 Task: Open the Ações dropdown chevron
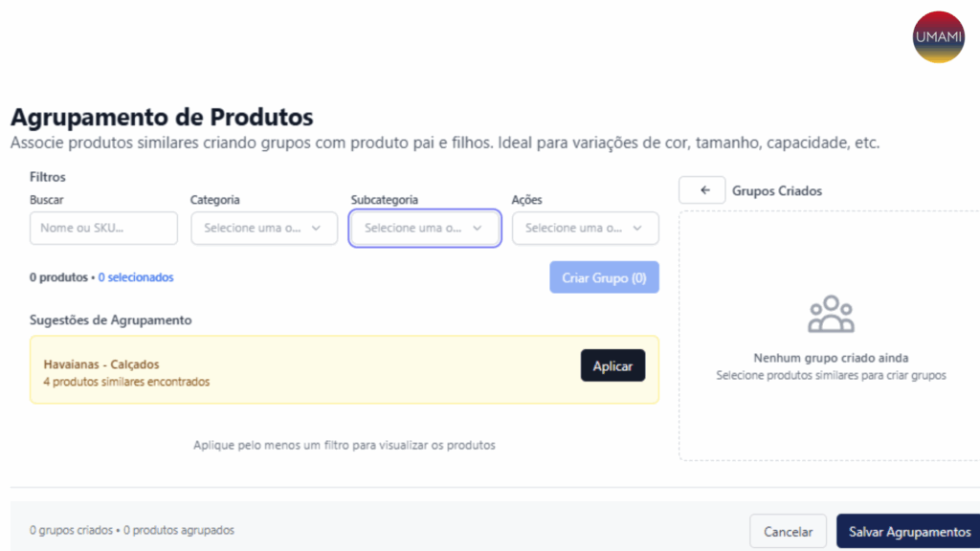(635, 228)
